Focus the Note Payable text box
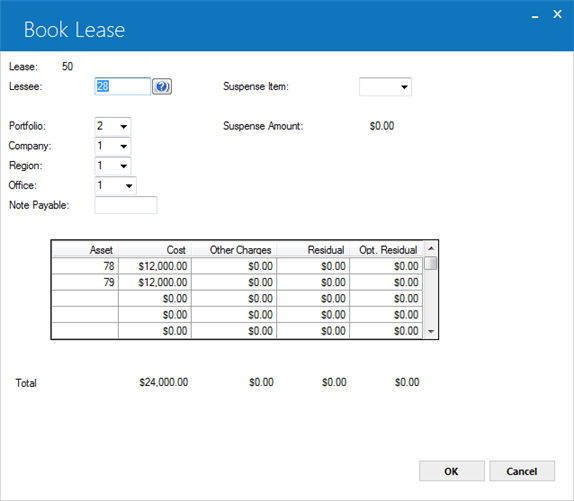 coord(126,205)
